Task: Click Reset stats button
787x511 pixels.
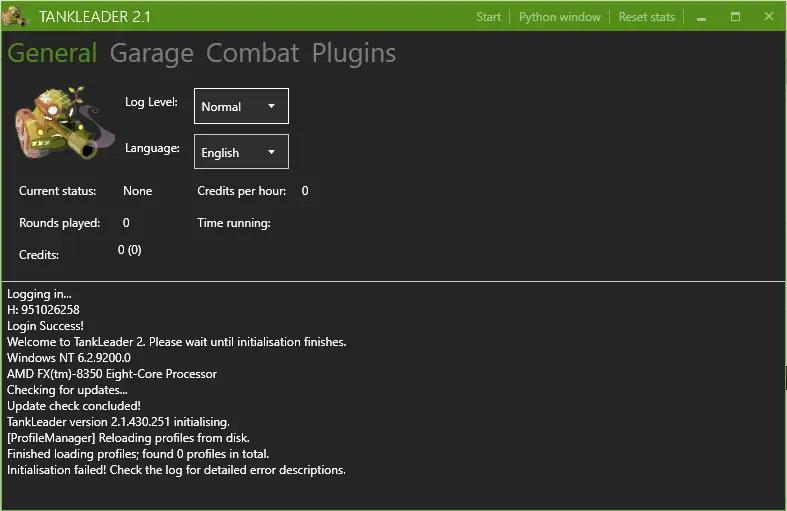Action: [646, 17]
